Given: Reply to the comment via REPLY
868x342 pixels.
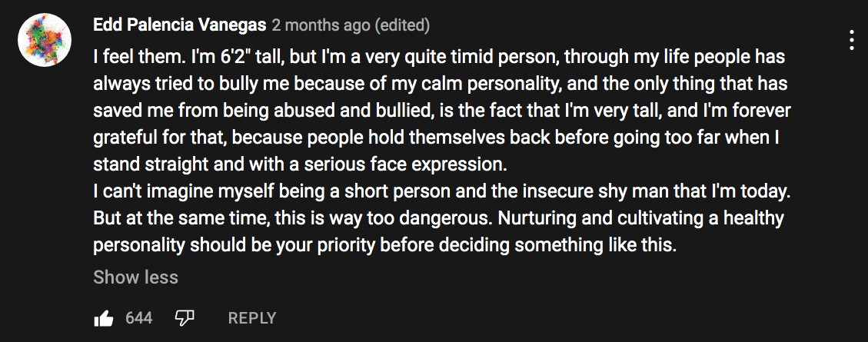Looking at the screenshot, I should tap(252, 318).
